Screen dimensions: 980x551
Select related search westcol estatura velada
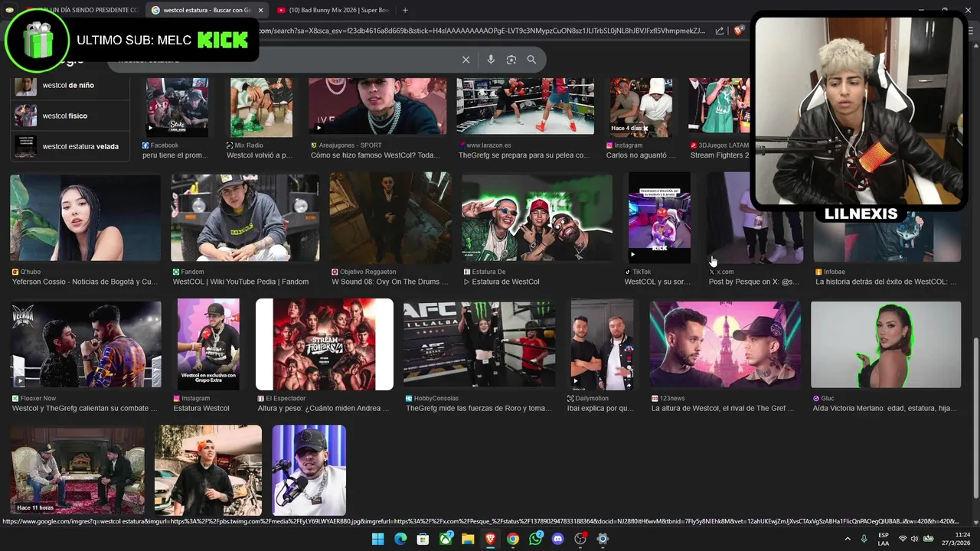[70, 146]
